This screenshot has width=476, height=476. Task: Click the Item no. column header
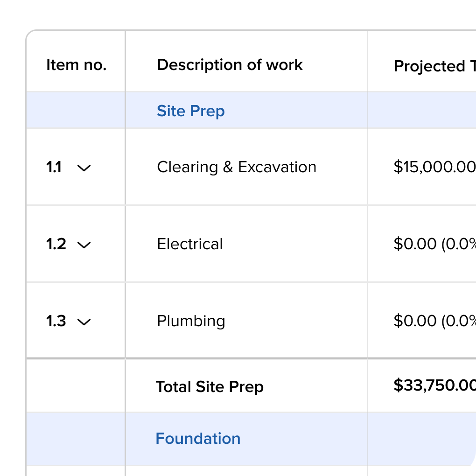coord(76,65)
